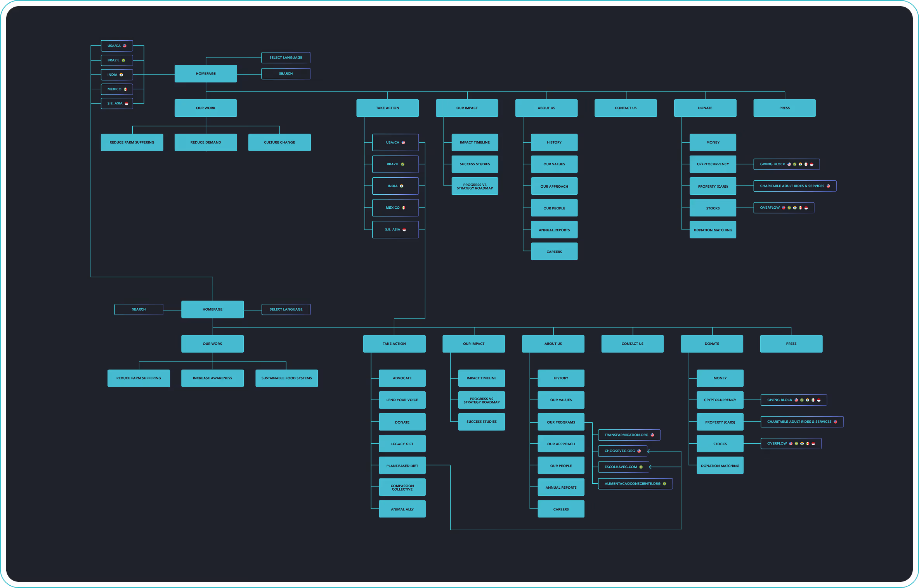Click Reduce Farm Suffering beside Increase Awareness
This screenshot has width=919, height=588.
click(x=139, y=378)
